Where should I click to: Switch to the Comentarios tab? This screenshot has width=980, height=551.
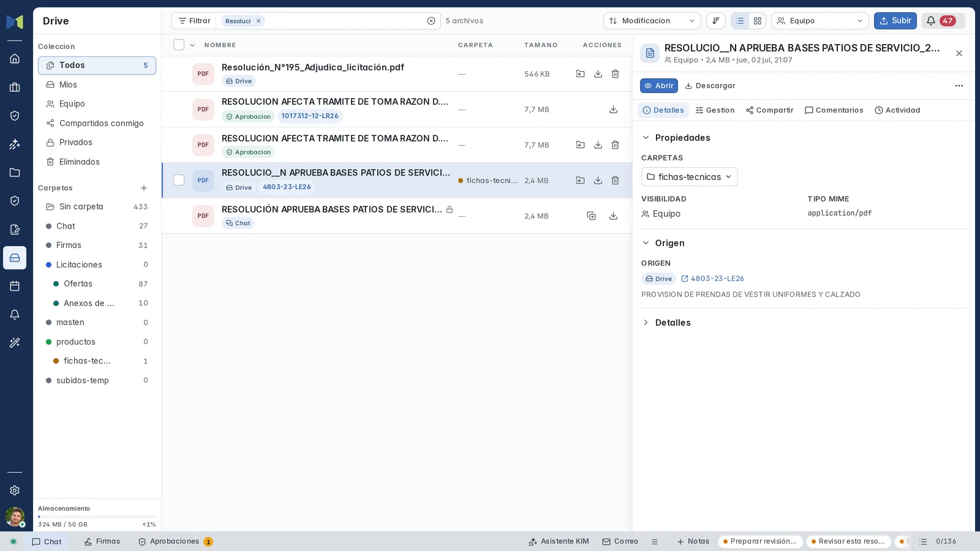tap(834, 110)
